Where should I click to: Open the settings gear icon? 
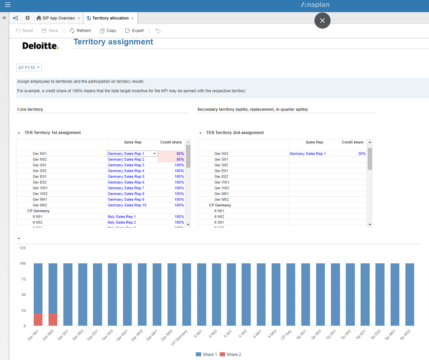pos(28,18)
